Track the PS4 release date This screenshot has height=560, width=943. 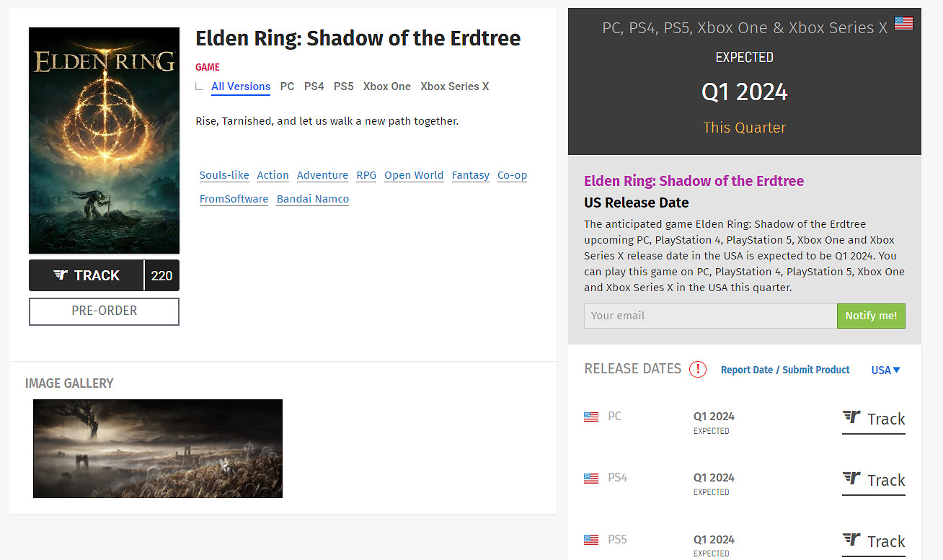tap(873, 481)
